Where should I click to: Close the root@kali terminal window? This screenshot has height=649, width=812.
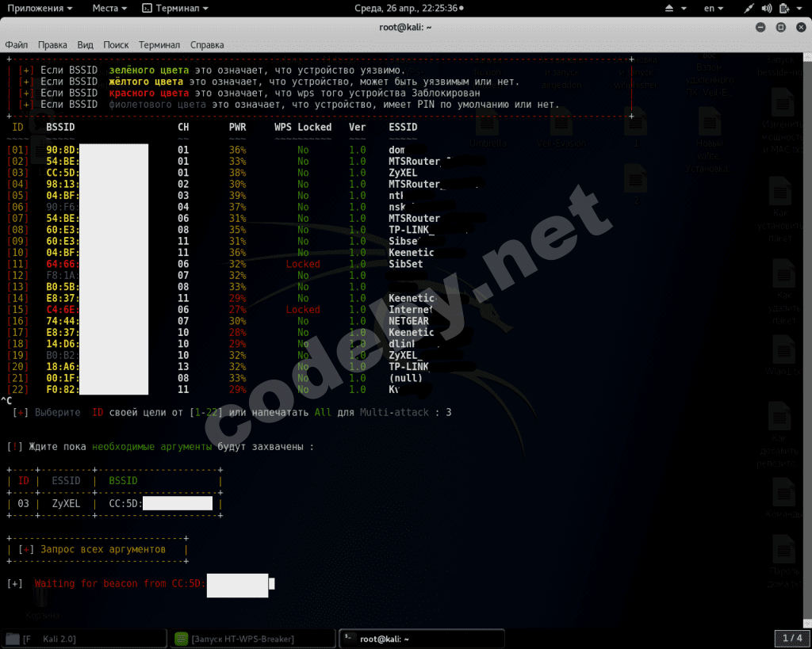[801, 28]
